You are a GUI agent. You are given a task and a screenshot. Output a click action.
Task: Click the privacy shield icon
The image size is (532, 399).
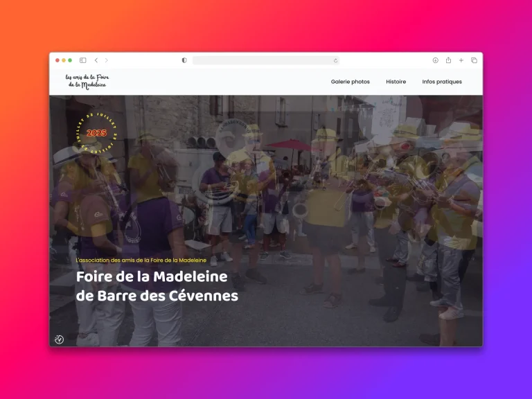coord(184,60)
